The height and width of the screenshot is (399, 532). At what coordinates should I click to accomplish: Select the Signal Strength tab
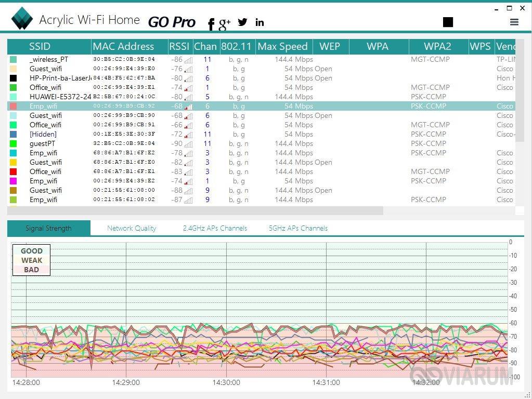pyautogui.click(x=48, y=228)
